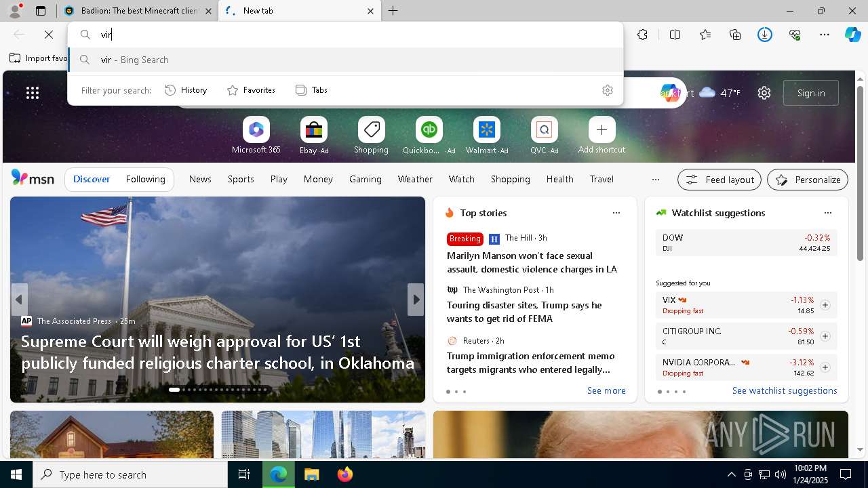Open the Windows Start menu
This screenshot has height=488, width=868.
(x=16, y=474)
